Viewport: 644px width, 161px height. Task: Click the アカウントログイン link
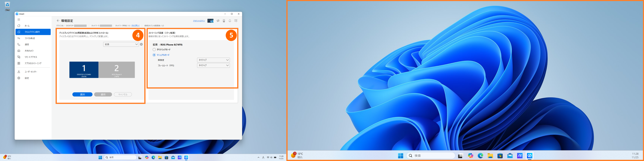(199, 21)
